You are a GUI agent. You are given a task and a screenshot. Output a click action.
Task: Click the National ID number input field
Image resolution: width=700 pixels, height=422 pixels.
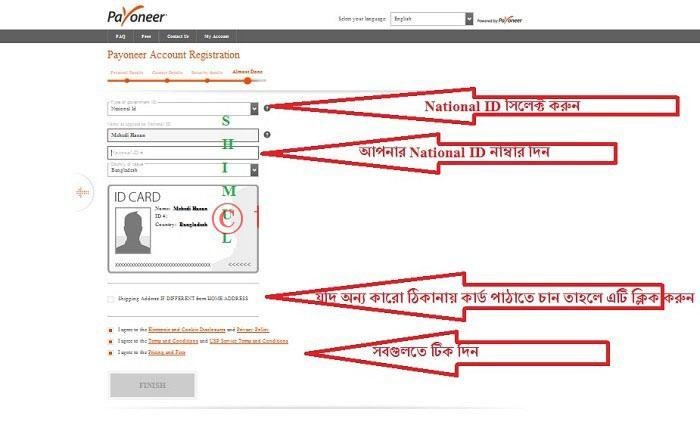point(183,153)
